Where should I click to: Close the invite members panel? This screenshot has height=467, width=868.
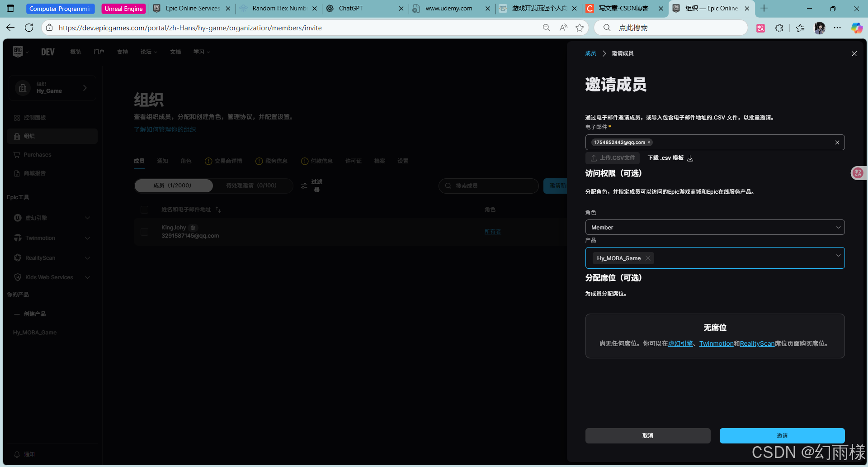[x=854, y=53]
